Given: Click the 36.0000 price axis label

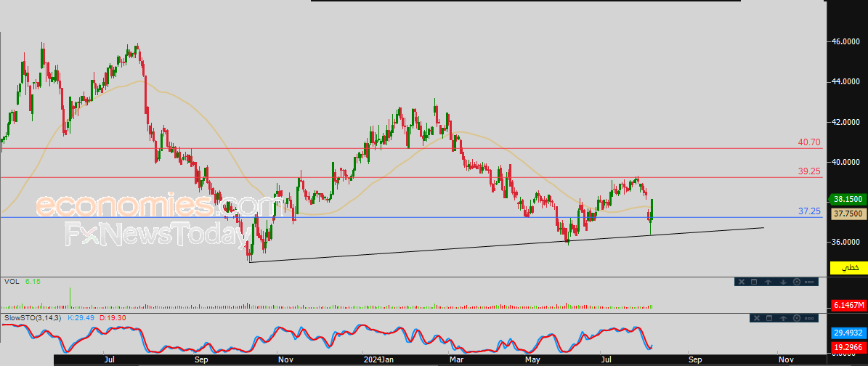Looking at the screenshot, I should click(x=847, y=242).
